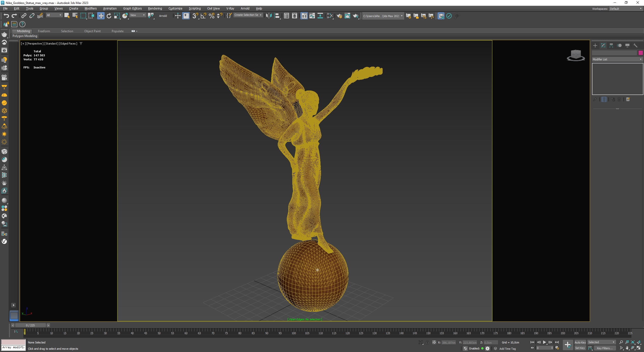Toggle Maximize Viewport button

click(638, 348)
